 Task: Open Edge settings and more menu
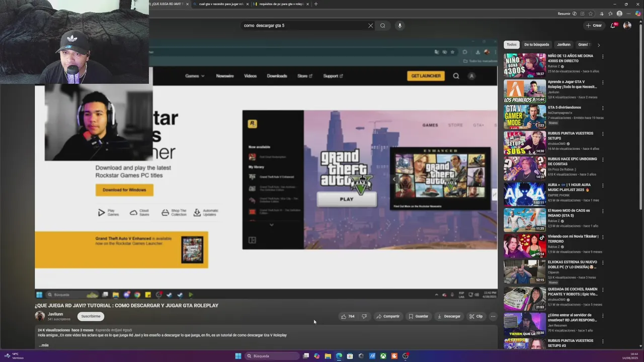[x=629, y=14]
